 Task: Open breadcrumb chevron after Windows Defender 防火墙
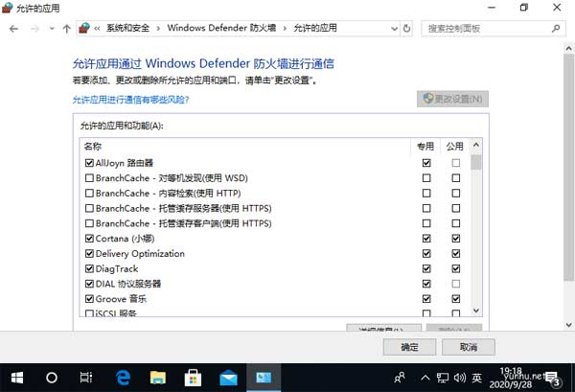tap(285, 28)
